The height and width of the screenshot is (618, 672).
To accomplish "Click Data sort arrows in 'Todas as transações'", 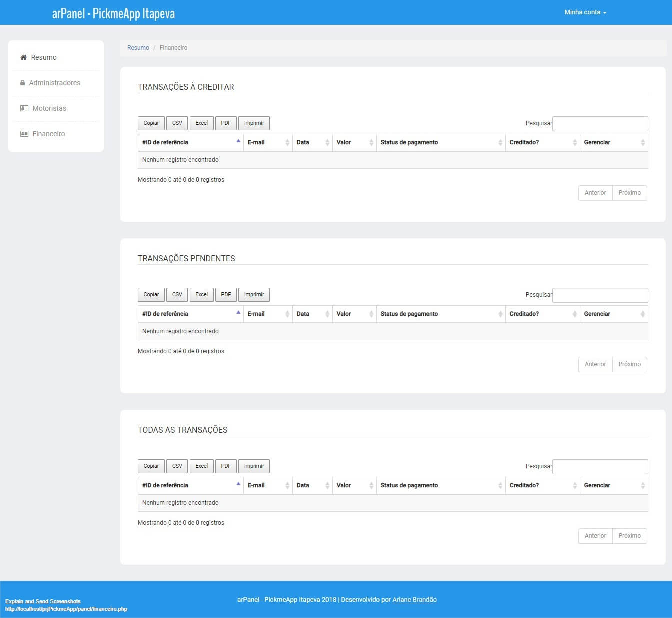I will pos(327,486).
